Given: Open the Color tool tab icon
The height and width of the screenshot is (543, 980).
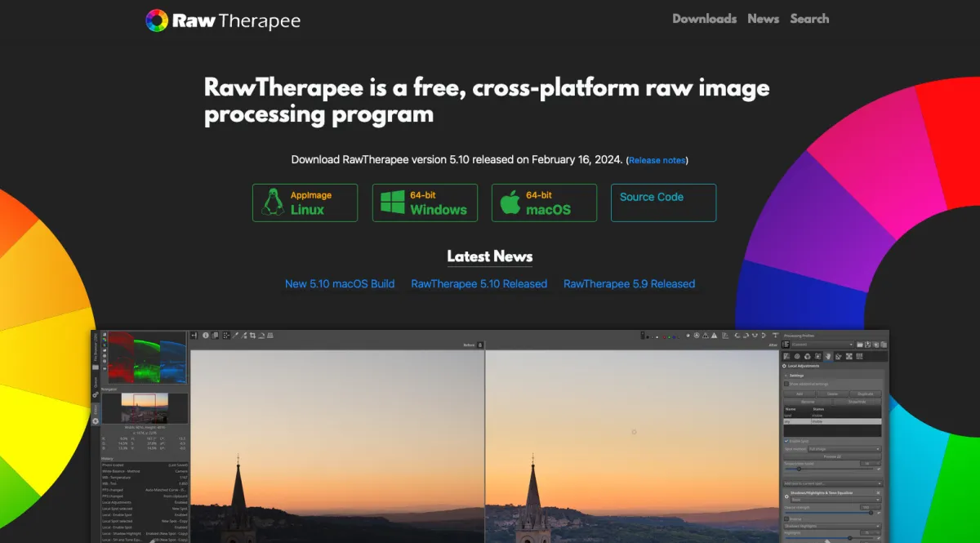Looking at the screenshot, I should tap(808, 357).
